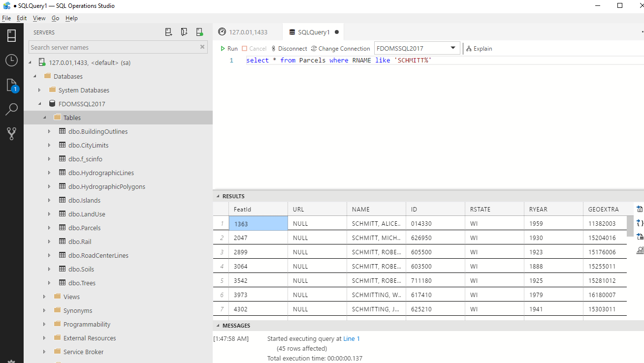Collapse the Databases folder
The height and width of the screenshot is (363, 644).
[x=34, y=76]
